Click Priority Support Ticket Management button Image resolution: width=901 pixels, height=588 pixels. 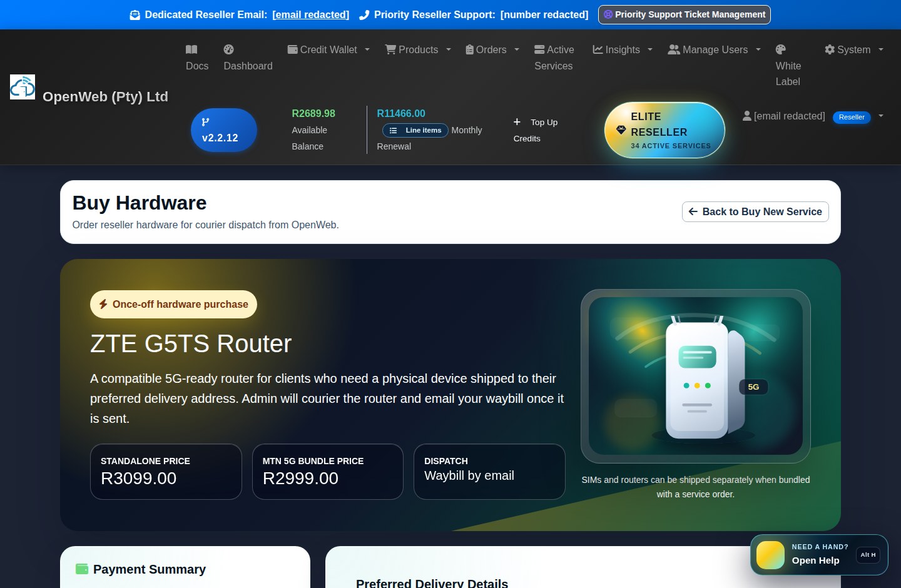[x=685, y=14]
